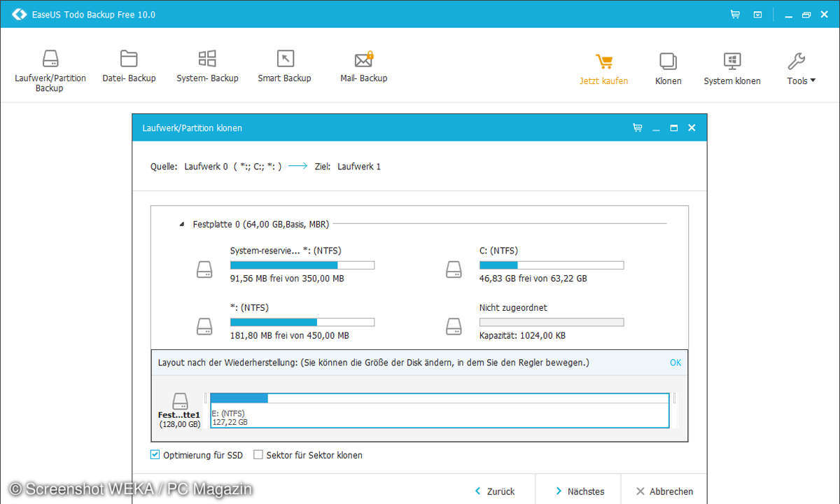Click *: (NTFS) 450 MB usage bar

pos(302,322)
